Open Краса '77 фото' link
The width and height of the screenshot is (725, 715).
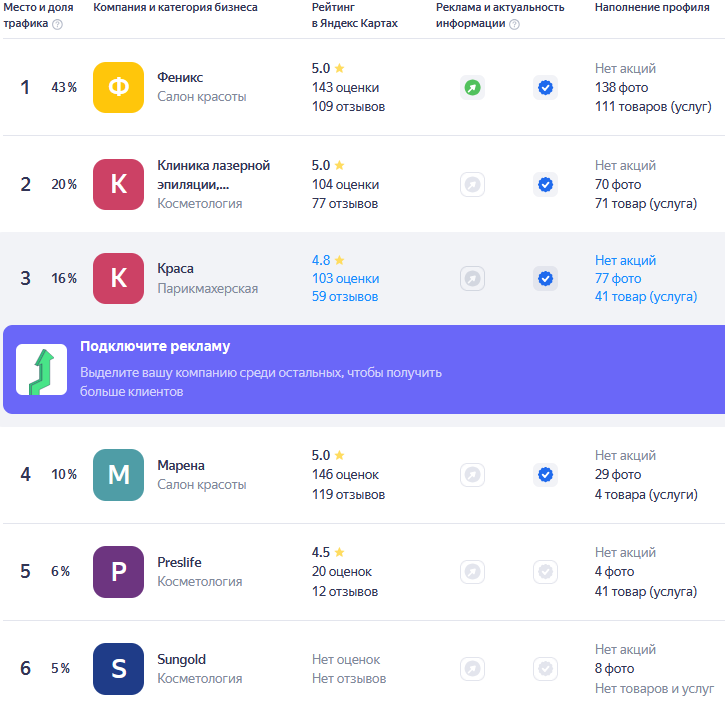tap(618, 278)
